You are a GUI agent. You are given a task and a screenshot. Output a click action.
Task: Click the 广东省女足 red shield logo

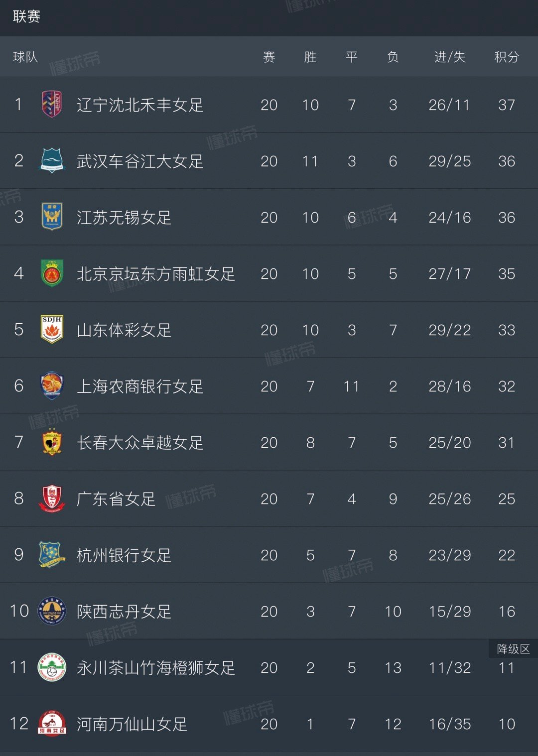[x=52, y=498]
